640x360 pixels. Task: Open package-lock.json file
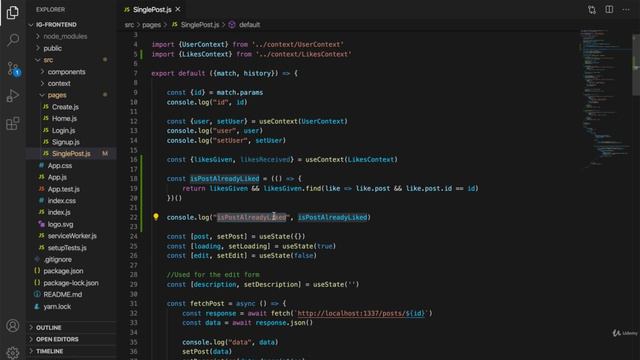(71, 283)
